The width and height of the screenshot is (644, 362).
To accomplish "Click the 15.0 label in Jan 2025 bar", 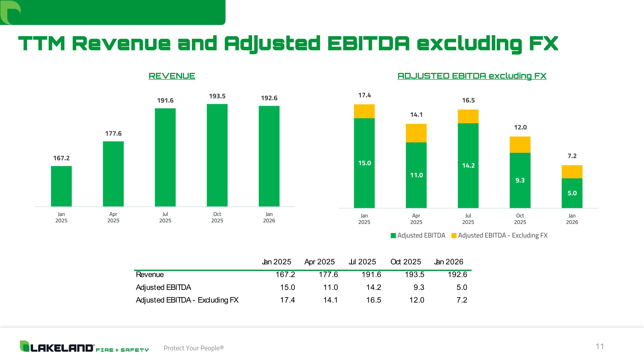I will [x=364, y=163].
